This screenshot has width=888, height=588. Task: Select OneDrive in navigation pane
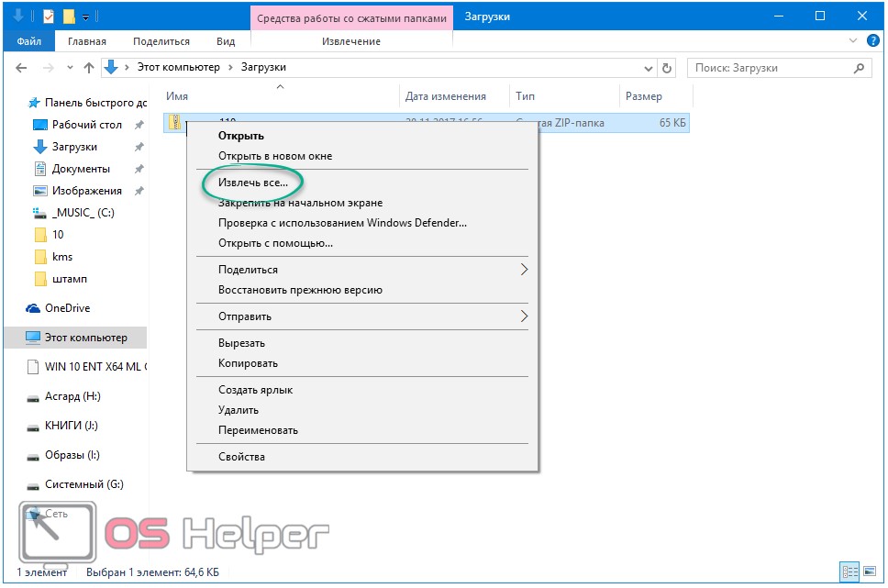coord(70,308)
